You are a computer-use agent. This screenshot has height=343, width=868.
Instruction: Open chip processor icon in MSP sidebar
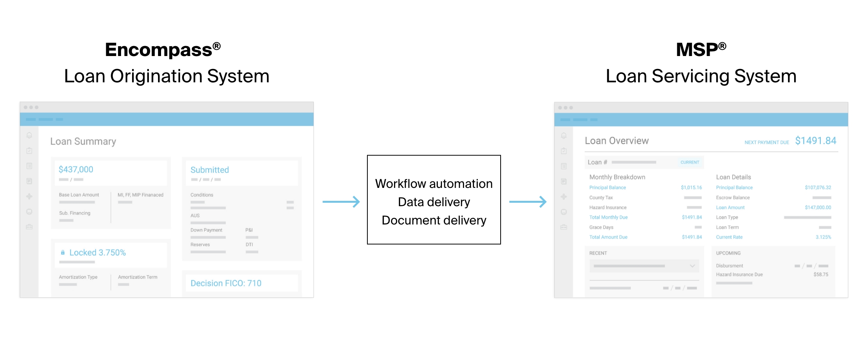564,212
